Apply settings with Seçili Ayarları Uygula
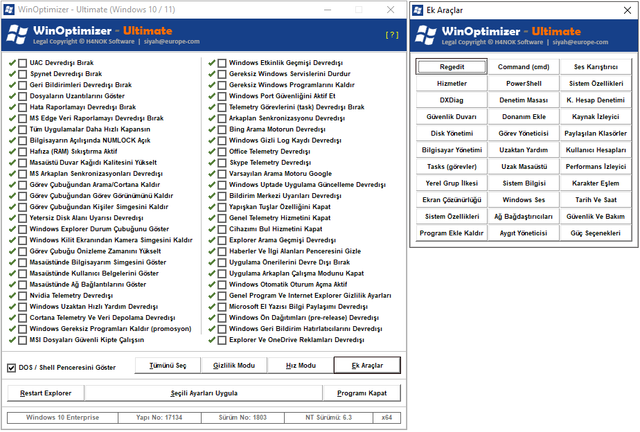Image resolution: width=640 pixels, height=432 pixels. pyautogui.click(x=204, y=393)
